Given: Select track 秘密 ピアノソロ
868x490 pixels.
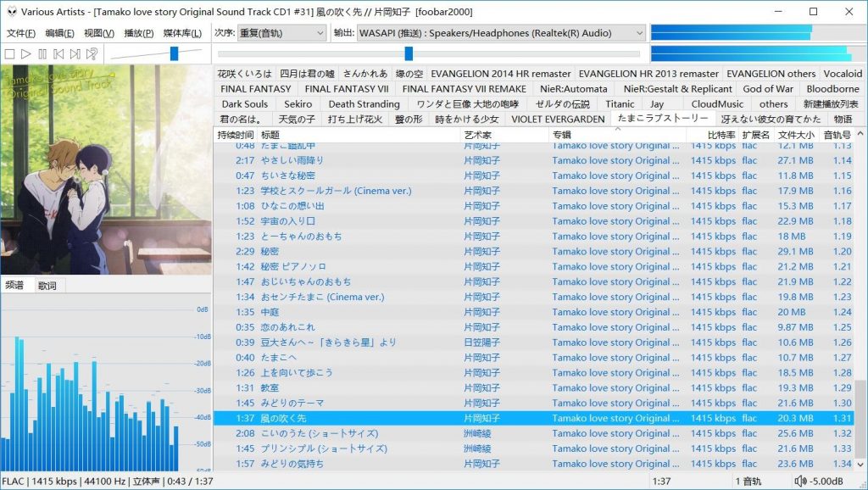Looking at the screenshot, I should 534,266.
